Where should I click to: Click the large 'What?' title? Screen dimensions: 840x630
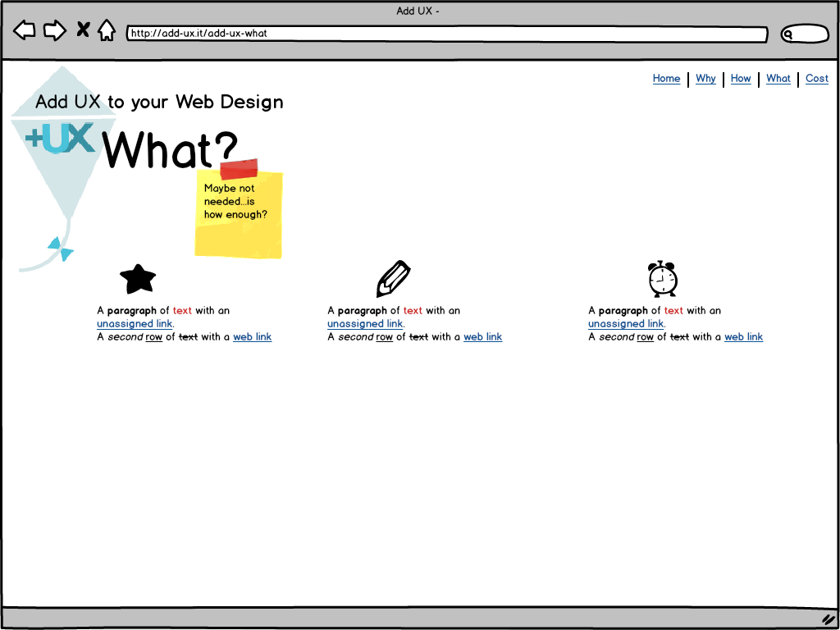170,151
